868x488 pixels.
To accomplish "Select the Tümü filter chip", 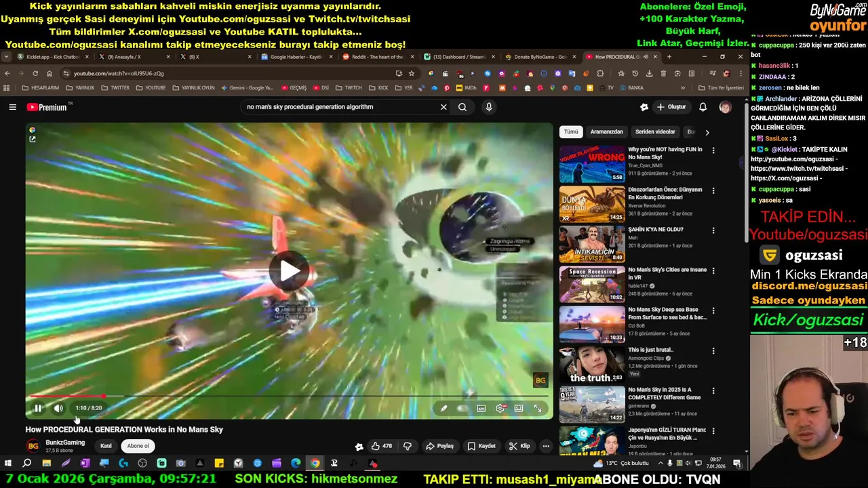I will coord(571,132).
